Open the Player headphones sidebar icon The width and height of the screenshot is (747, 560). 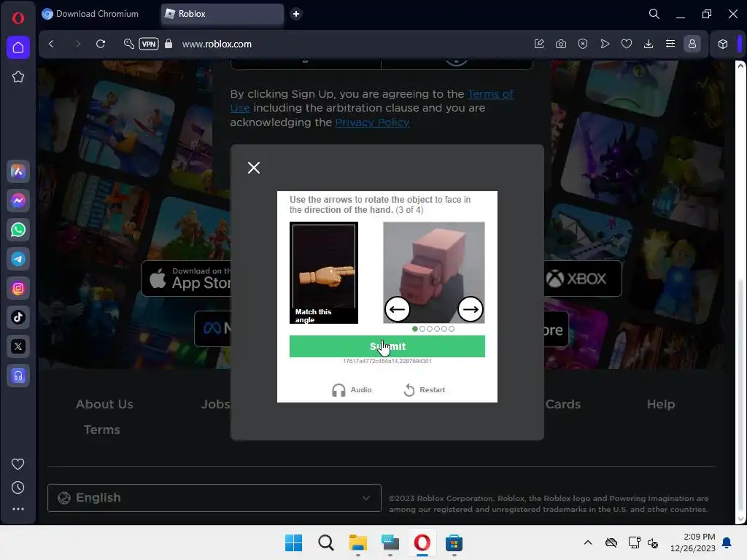coord(18,376)
